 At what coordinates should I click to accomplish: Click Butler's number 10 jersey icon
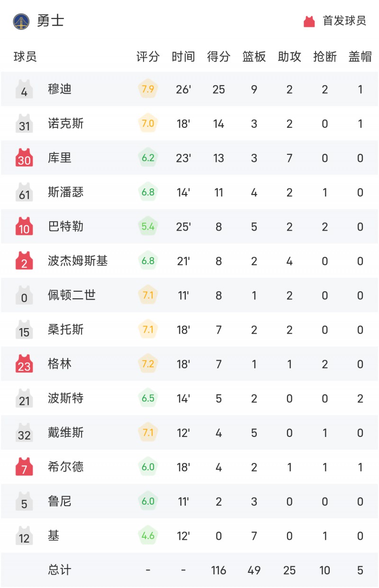24,226
